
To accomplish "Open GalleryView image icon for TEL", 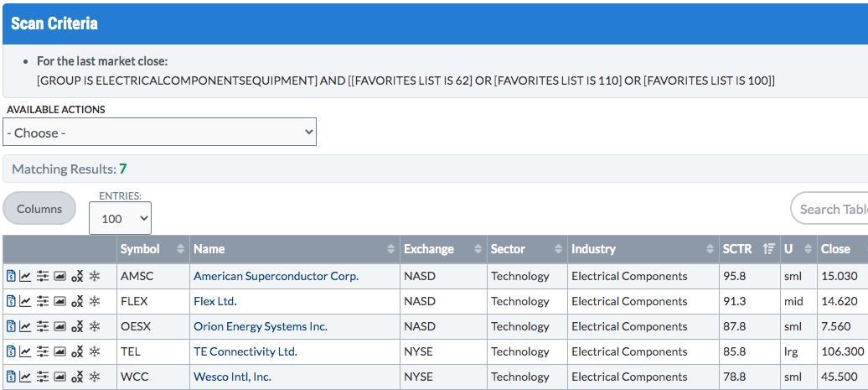I will pyautogui.click(x=59, y=351).
